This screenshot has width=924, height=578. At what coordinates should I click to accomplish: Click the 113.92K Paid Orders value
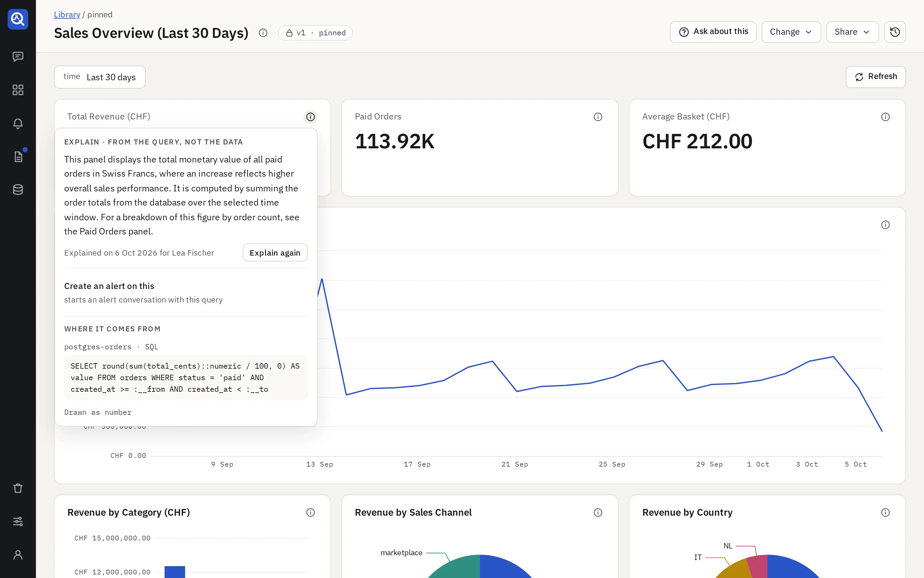394,141
